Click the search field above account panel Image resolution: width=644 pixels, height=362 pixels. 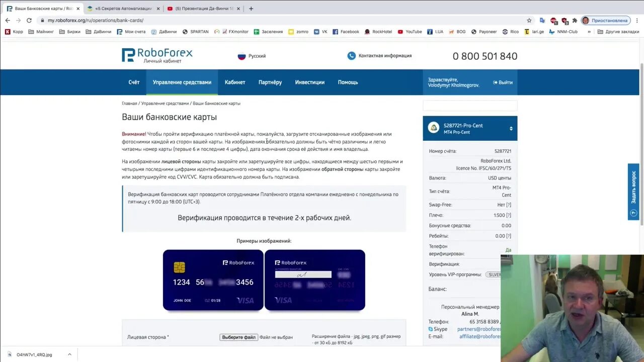470,106
